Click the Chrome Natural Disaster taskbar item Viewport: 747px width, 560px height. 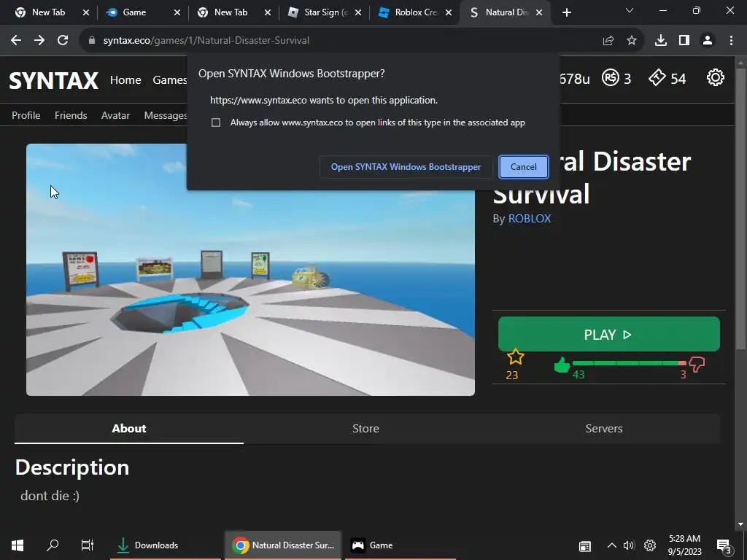[x=283, y=545]
